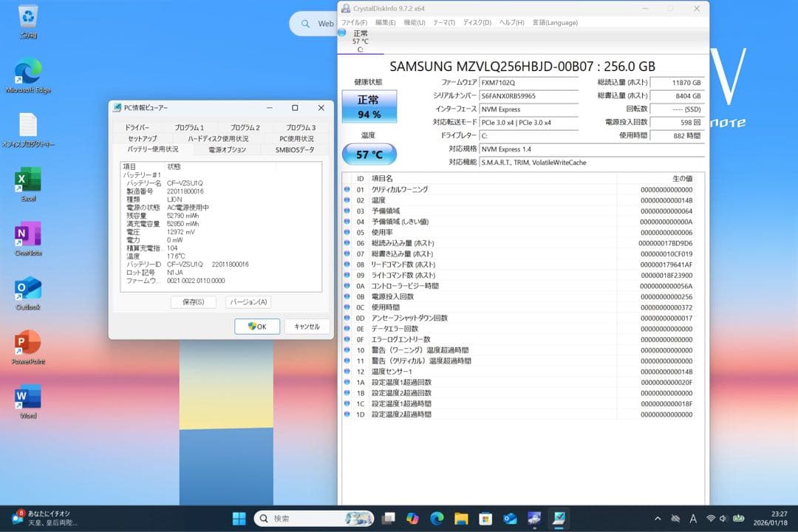The image size is (798, 532).
Task: Open Excel from the desktop shortcut
Action: [x=27, y=177]
